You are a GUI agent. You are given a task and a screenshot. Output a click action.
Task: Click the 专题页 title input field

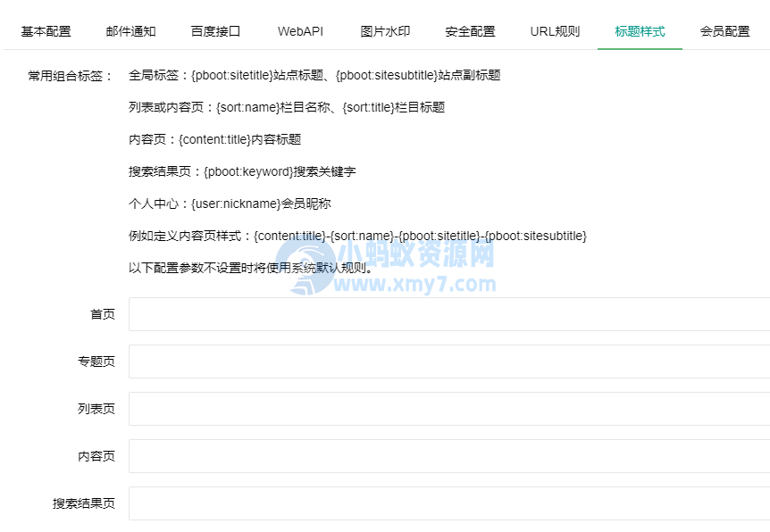(x=449, y=362)
